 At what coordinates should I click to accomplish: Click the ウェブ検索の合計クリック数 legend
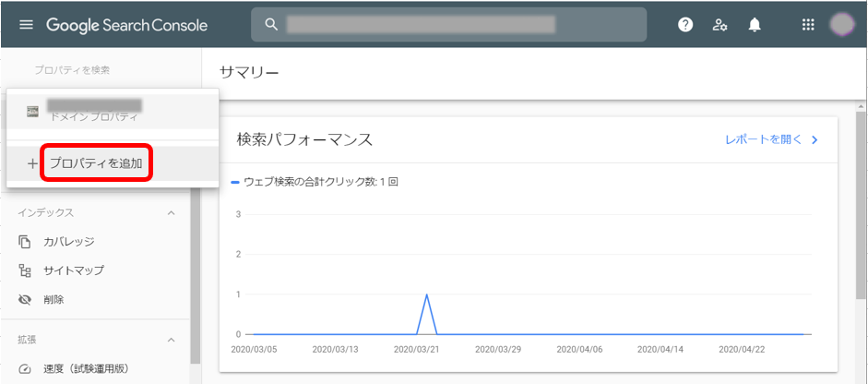315,182
